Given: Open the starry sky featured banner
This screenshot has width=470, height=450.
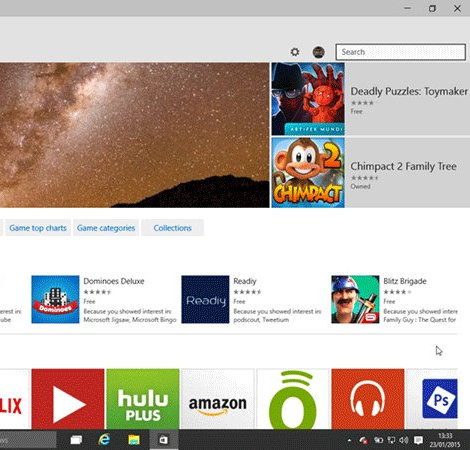Looking at the screenshot, I should [134, 135].
